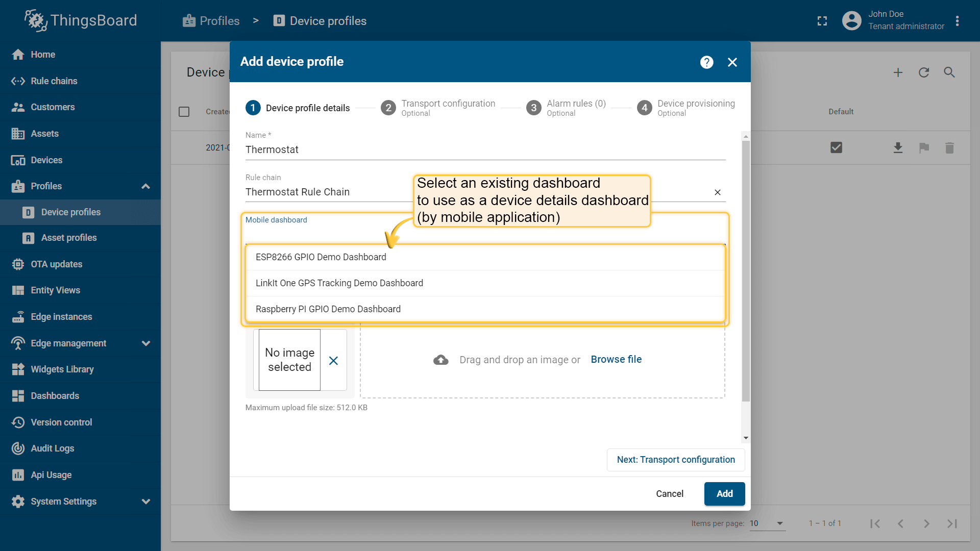Open the items per page dropdown

tap(779, 523)
